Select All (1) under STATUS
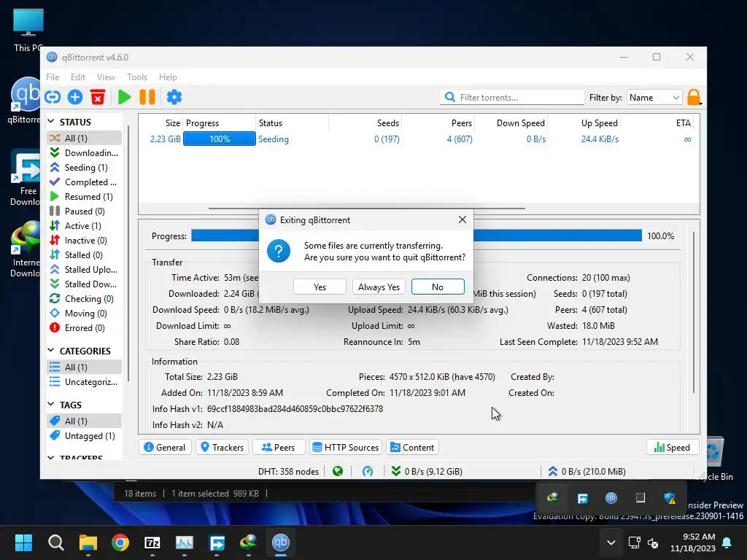The image size is (747, 560). 85,138
